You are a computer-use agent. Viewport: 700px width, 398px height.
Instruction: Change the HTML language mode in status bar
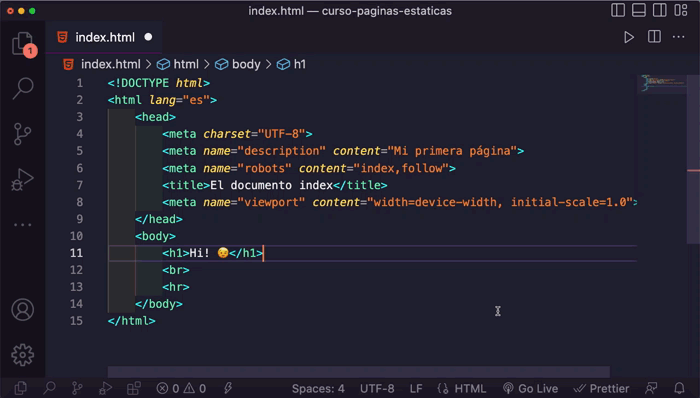point(462,389)
